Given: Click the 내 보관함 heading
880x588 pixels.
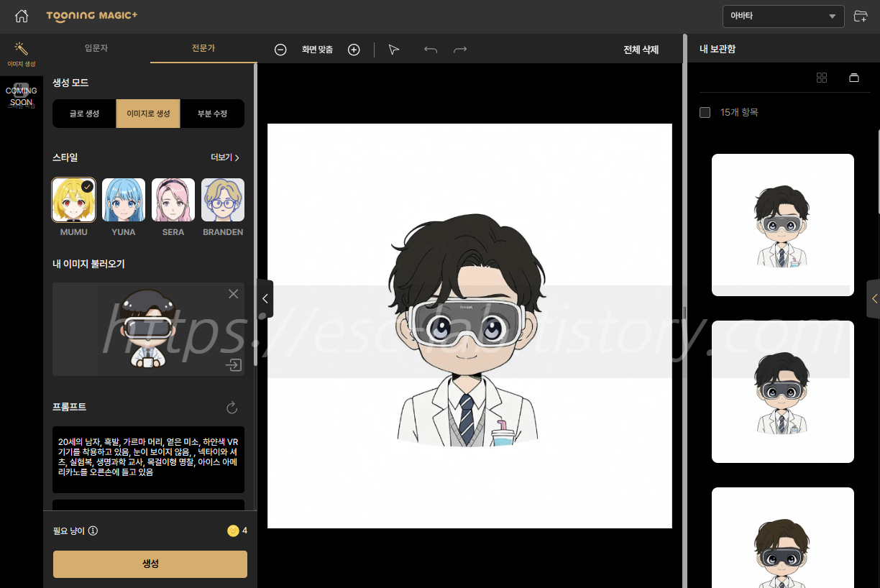Looking at the screenshot, I should [x=718, y=49].
